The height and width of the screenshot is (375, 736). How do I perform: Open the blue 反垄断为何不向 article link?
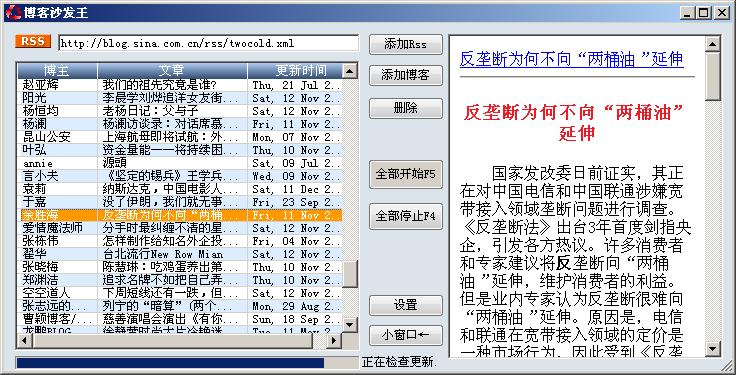(571, 59)
